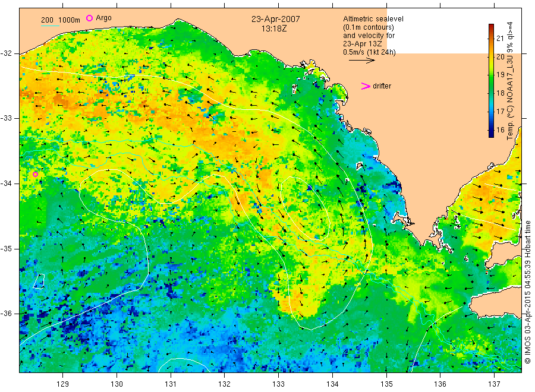Click the 0.5m/s velocity scale arrow
The image size is (535, 392).
tap(361, 61)
